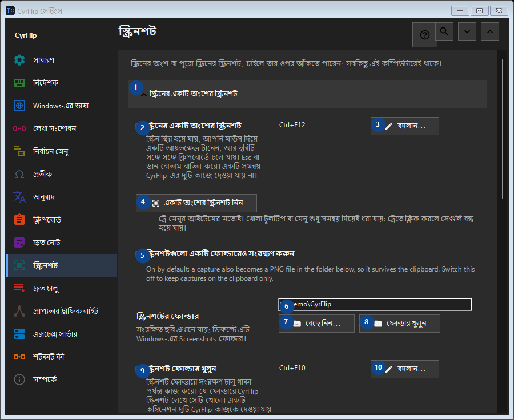Open the সম্পর্কে page in the sidebar
514x420 pixels.
click(61, 379)
